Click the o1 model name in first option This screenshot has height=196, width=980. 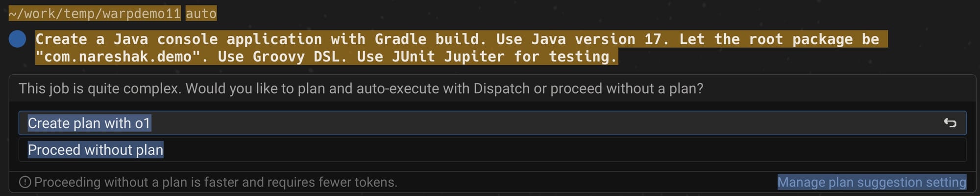tap(143, 123)
